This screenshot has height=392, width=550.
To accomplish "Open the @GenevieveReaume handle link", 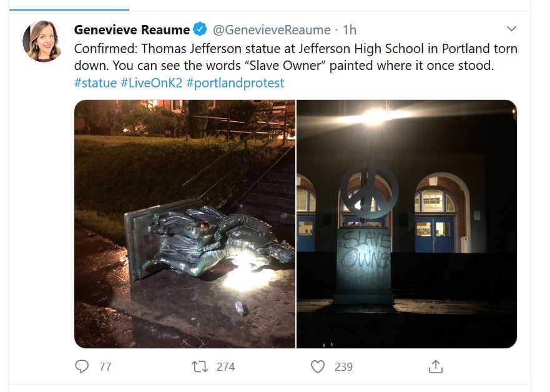I will [x=272, y=29].
